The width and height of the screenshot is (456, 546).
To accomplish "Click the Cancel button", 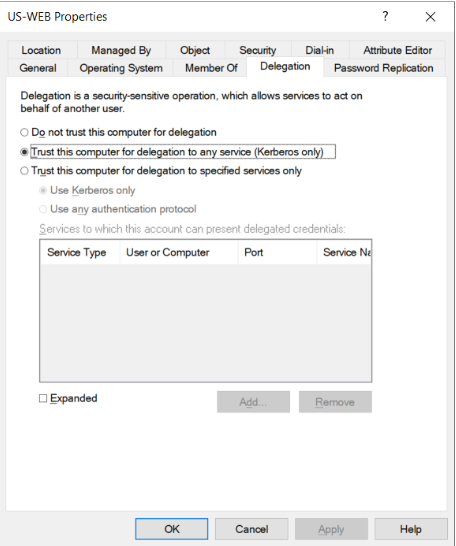I will (x=252, y=529).
